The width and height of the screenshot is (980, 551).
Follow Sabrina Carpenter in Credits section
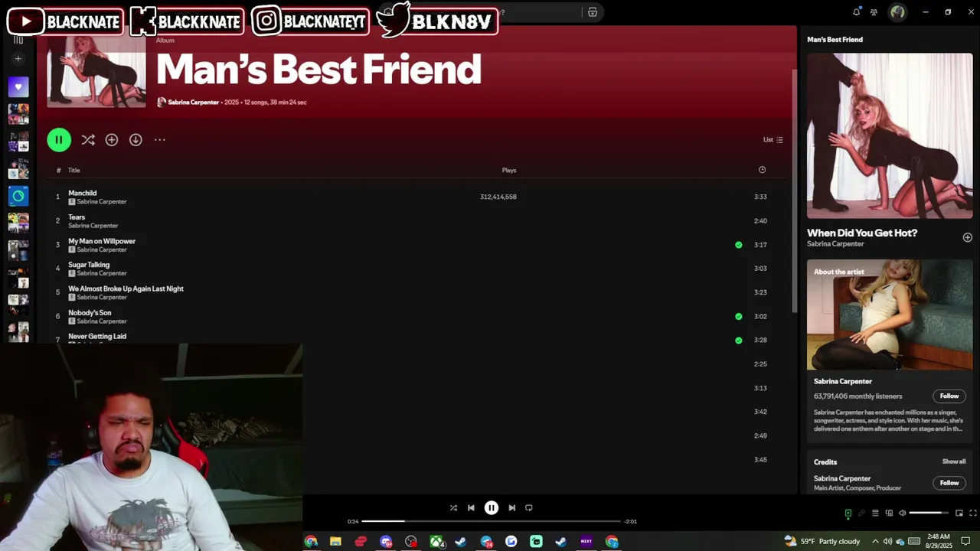point(949,483)
